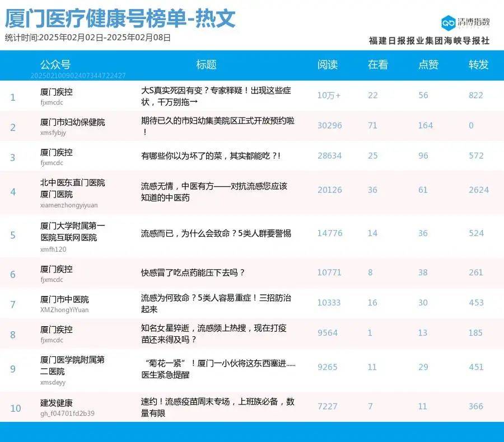
Task: Click account ID xmsdeyy
Action: pos(53,382)
